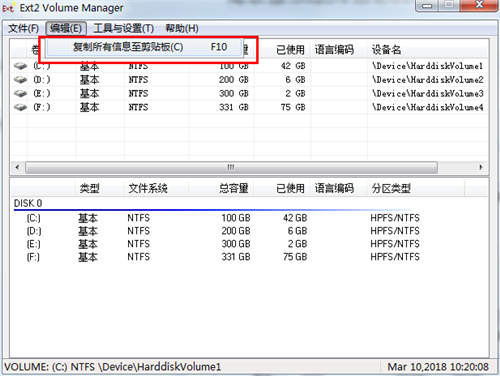Open the 文件(F) menu
500x376 pixels.
[x=23, y=28]
